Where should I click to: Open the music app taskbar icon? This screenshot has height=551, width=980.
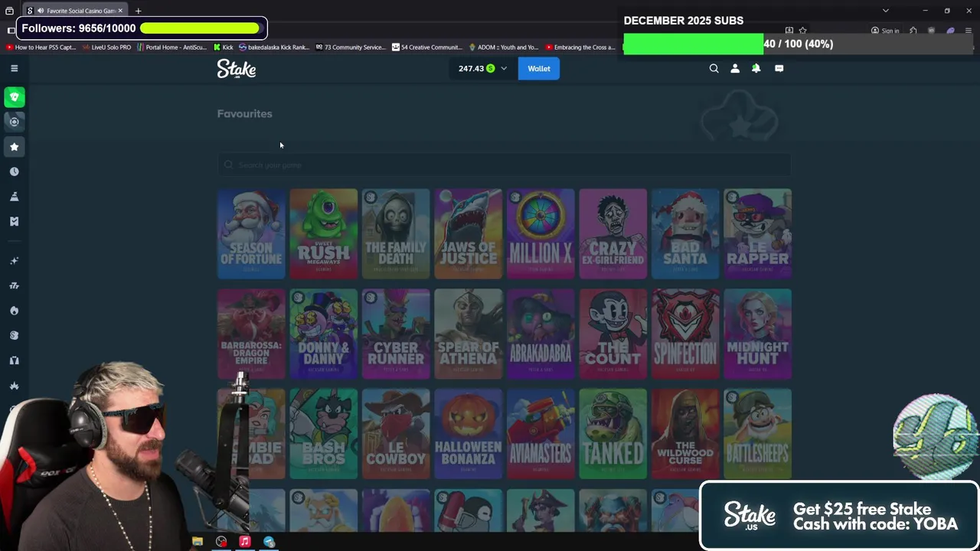pyautogui.click(x=244, y=542)
